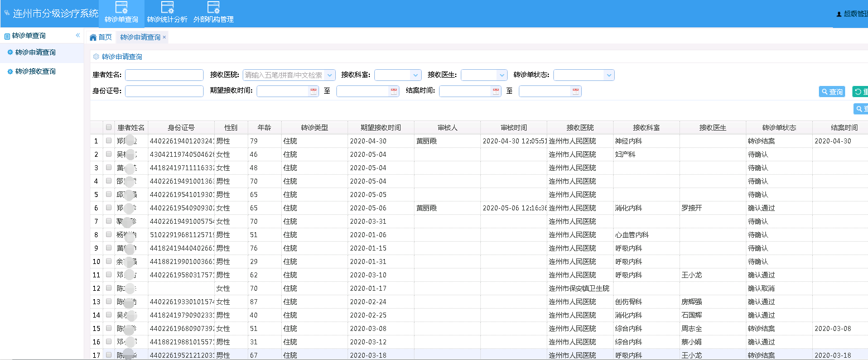Expand the 转诊单状态 dropdown
The image size is (868, 360).
click(x=609, y=75)
